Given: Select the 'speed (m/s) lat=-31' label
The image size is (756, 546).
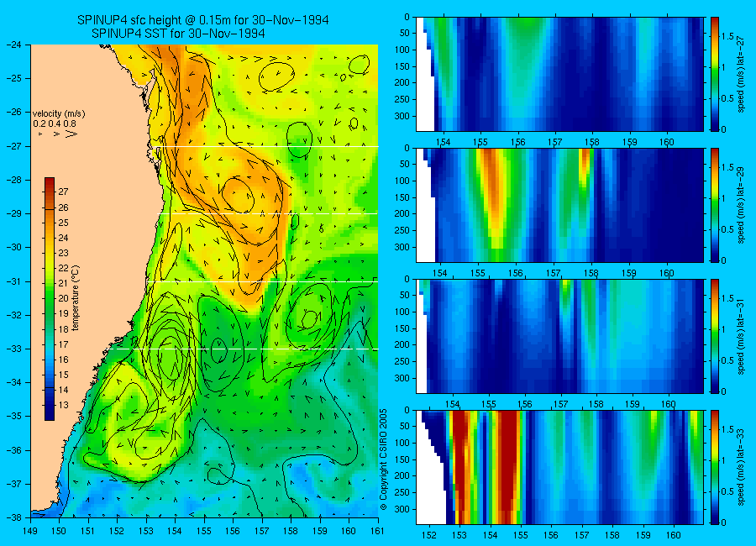Looking at the screenshot, I should pos(742,336).
